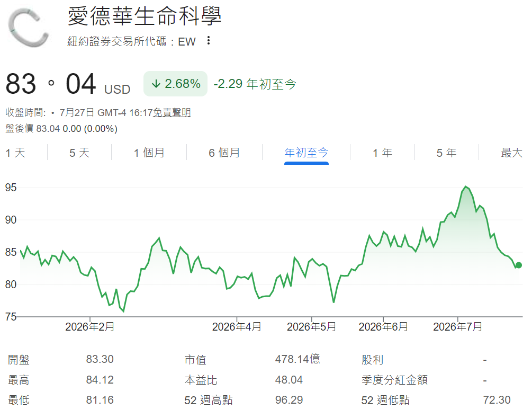532x409 pixels.
Task: Click the 2026年4月 axis label
Action: 237,327
